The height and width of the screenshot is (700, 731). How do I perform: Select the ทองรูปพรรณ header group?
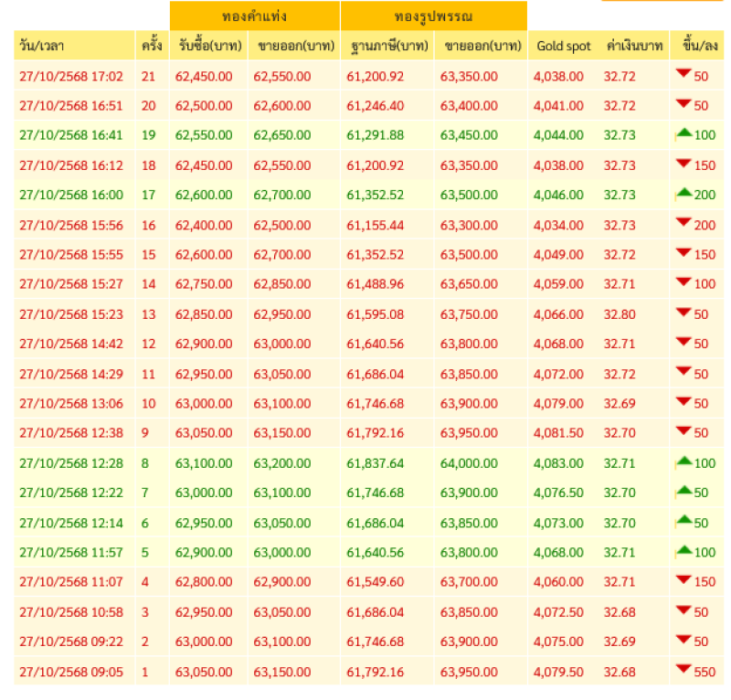pos(434,16)
